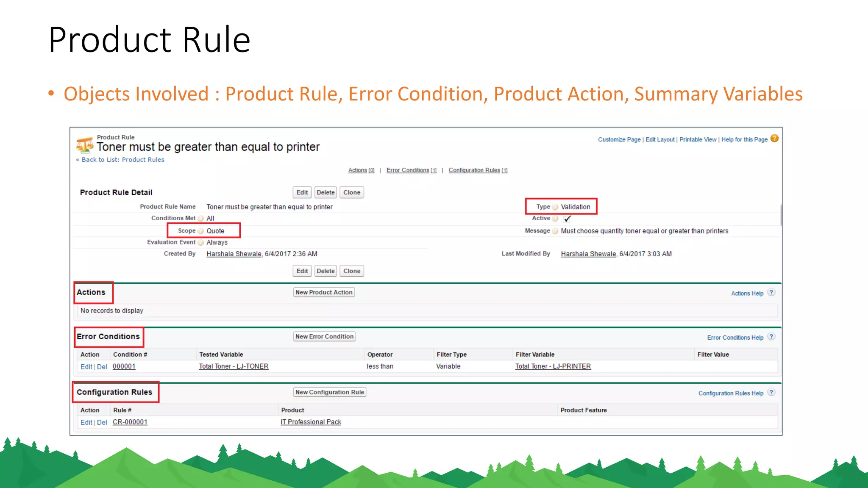
Task: Go back to Product Rules list
Action: click(x=123, y=160)
